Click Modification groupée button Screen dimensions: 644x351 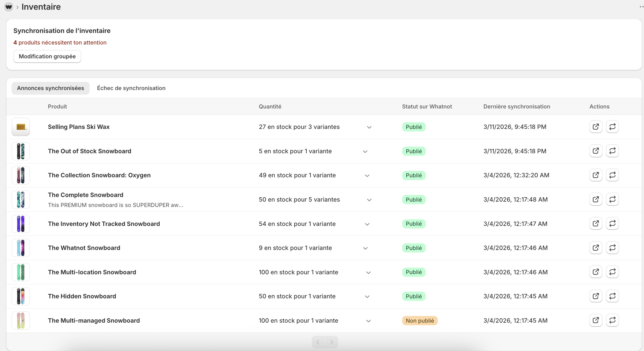coord(47,56)
